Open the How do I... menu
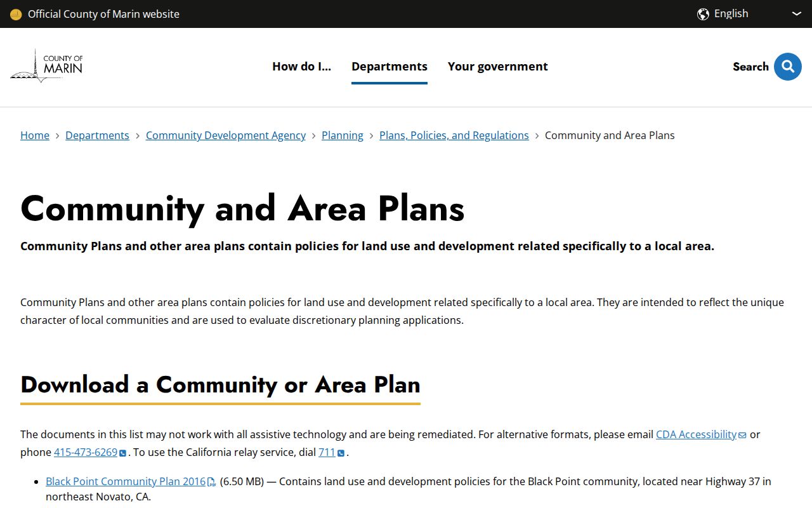 coord(302,66)
